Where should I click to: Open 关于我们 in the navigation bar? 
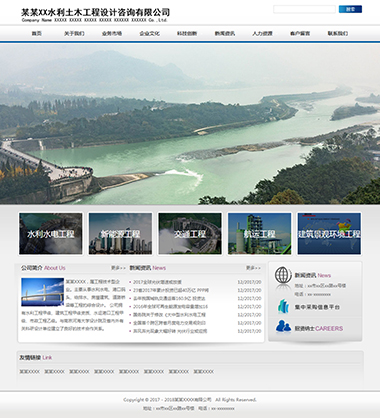click(x=74, y=33)
